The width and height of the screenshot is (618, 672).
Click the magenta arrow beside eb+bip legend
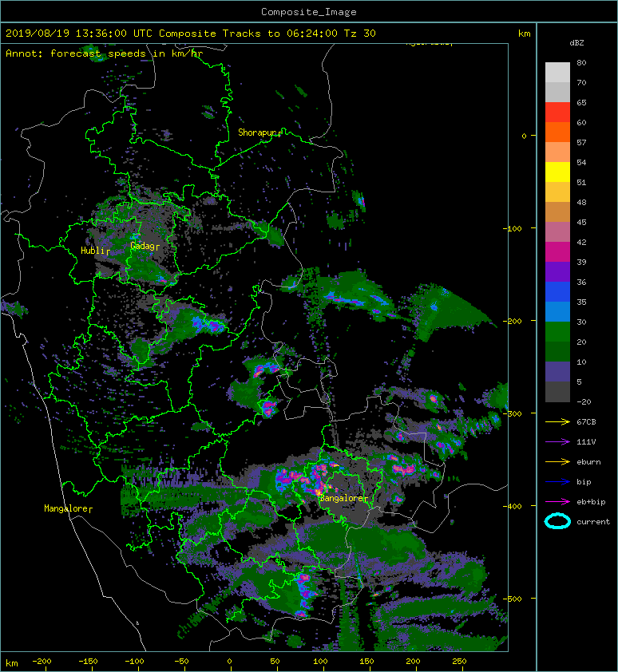[x=557, y=502]
